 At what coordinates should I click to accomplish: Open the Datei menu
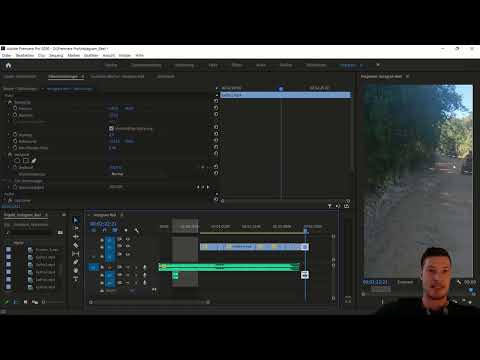click(6, 55)
